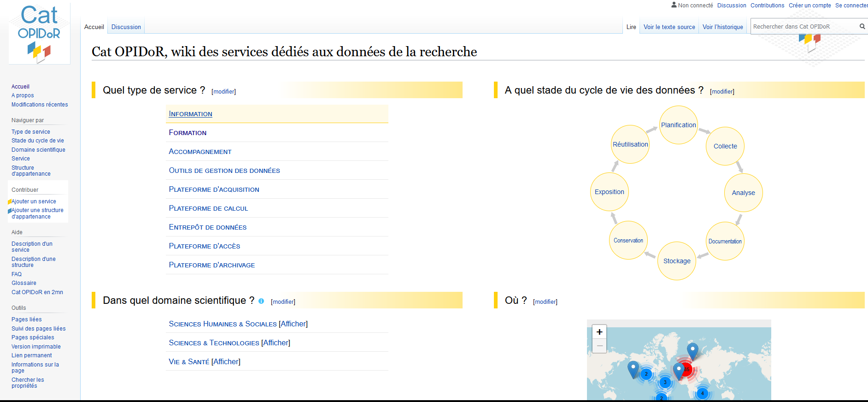The height and width of the screenshot is (402, 868).
Task: Select the Planification circle in lifecycle diagram
Action: coord(678,125)
